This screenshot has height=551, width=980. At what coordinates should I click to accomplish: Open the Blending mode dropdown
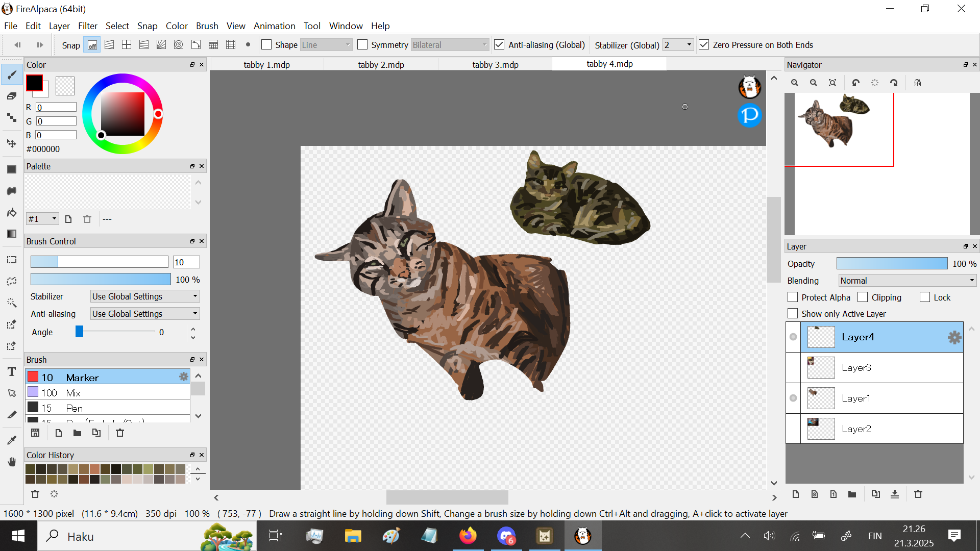908,281
